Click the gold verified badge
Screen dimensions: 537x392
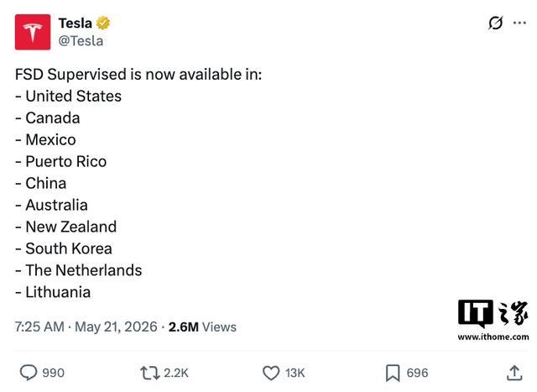[102, 23]
